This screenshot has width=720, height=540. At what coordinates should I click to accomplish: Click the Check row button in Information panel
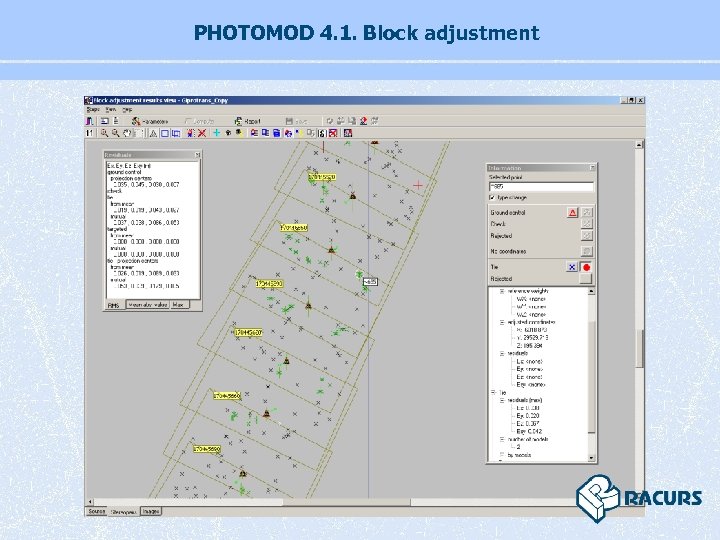(x=586, y=224)
